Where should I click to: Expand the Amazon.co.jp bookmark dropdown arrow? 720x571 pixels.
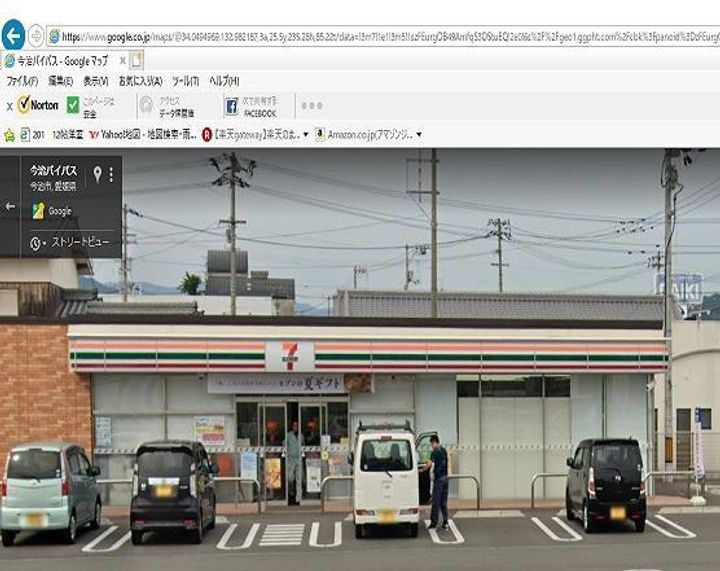pos(418,134)
